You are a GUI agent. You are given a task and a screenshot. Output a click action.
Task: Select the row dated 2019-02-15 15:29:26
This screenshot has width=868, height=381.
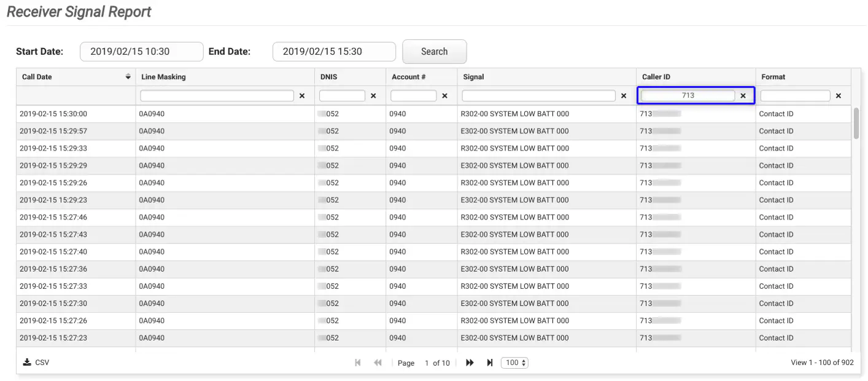pyautogui.click(x=433, y=183)
